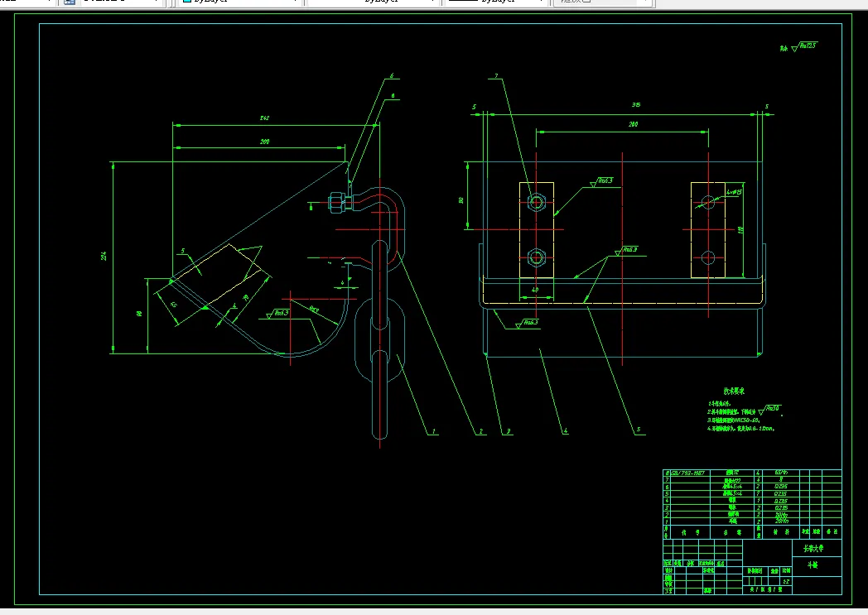Select the 315 overall width dimension text
This screenshot has width=868, height=615.
[x=637, y=104]
